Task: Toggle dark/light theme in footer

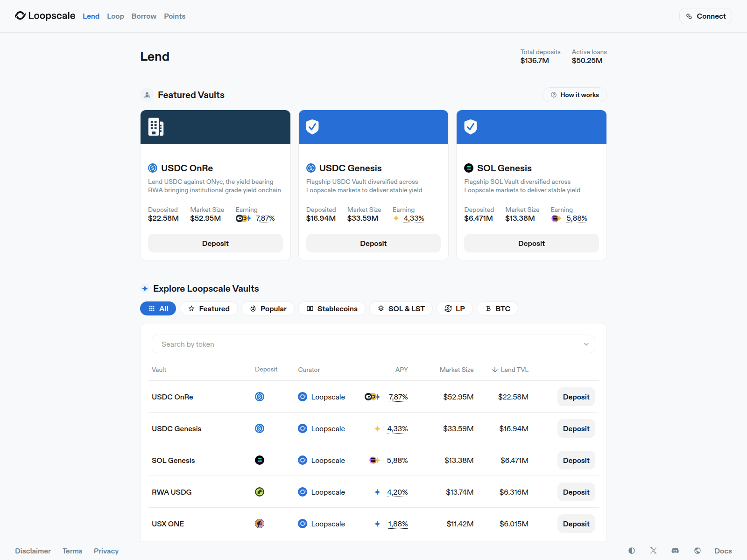Action: click(x=632, y=551)
